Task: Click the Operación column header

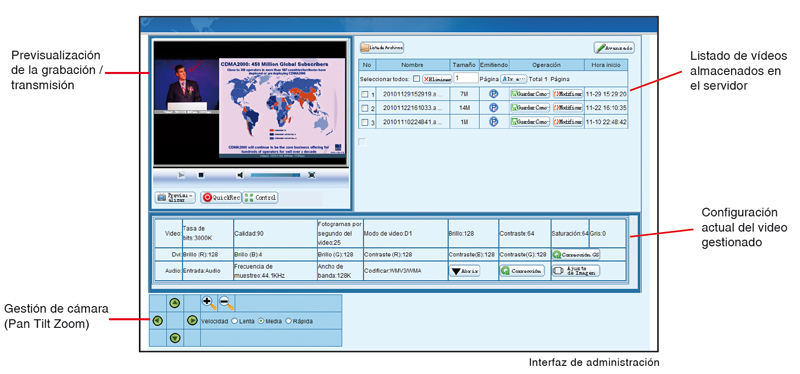Action: pos(546,65)
